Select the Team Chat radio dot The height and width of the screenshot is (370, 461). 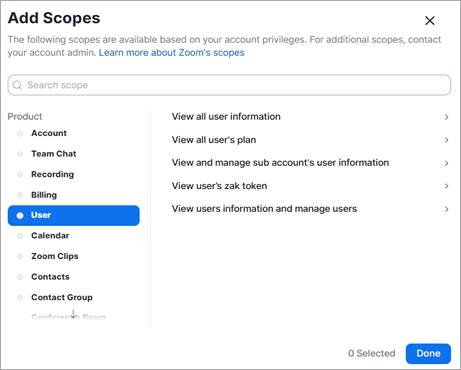20,154
